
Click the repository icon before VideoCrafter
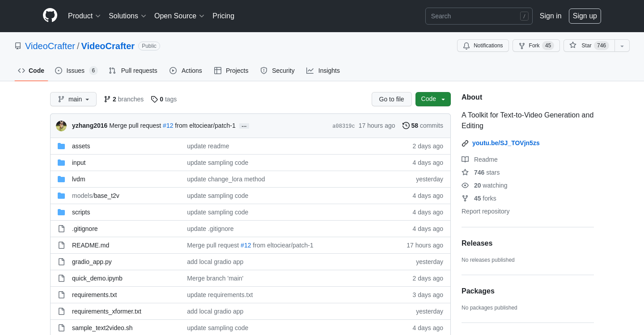[x=18, y=46]
